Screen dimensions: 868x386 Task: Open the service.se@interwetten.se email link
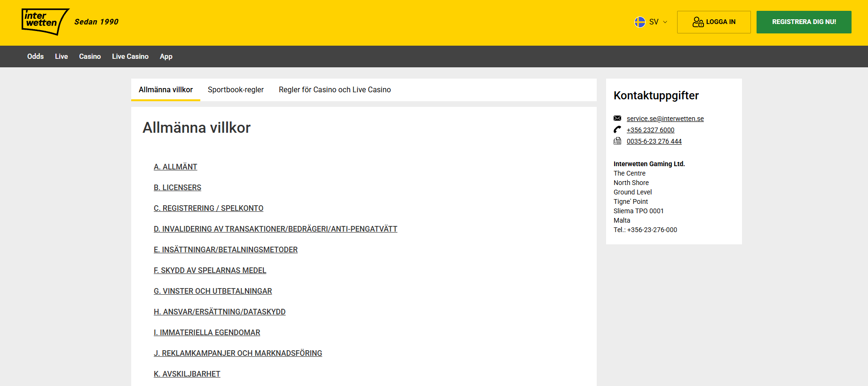[665, 119]
